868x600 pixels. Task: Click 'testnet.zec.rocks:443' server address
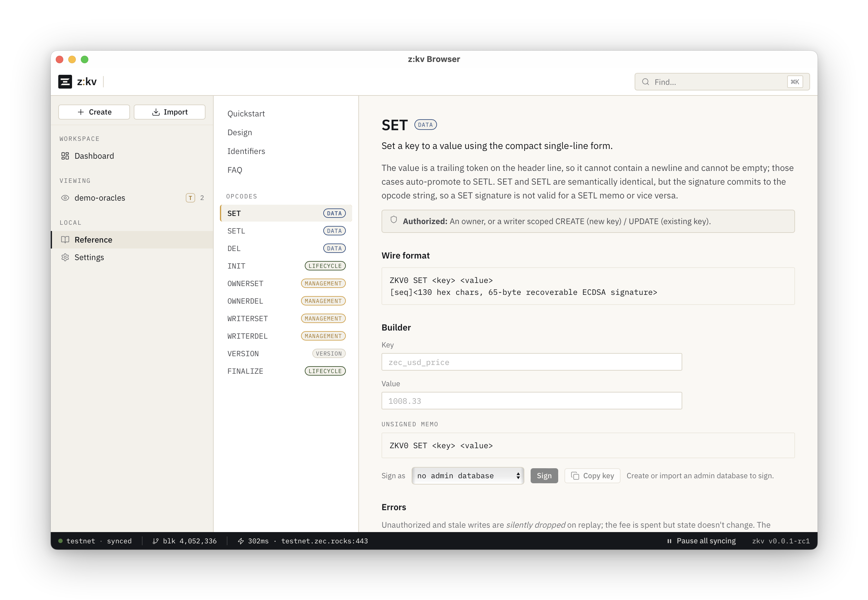[x=324, y=541]
